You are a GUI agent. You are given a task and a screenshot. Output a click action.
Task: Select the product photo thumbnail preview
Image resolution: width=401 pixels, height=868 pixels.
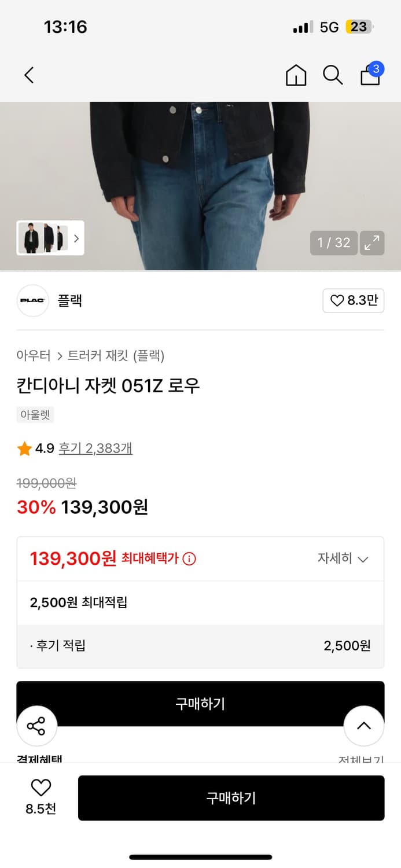[x=43, y=238]
